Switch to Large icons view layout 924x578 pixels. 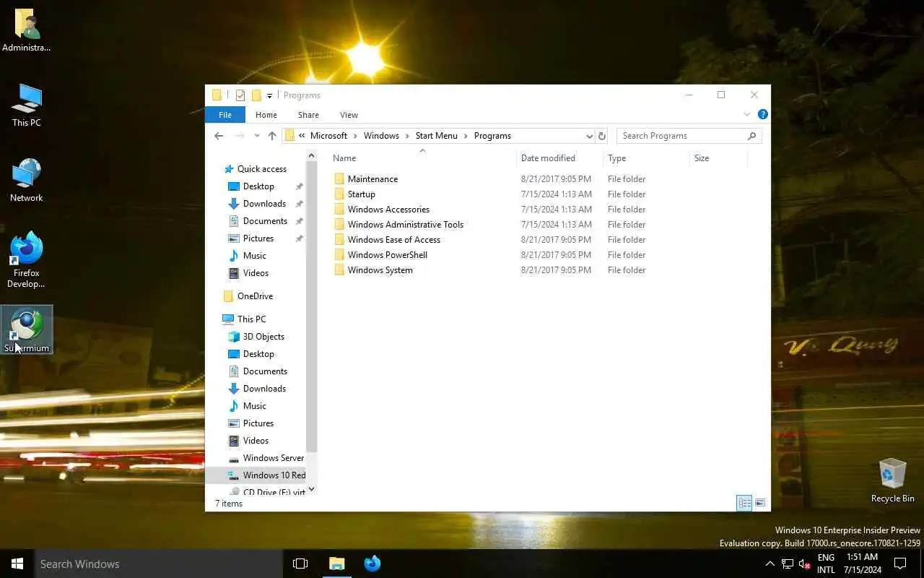coord(759,503)
